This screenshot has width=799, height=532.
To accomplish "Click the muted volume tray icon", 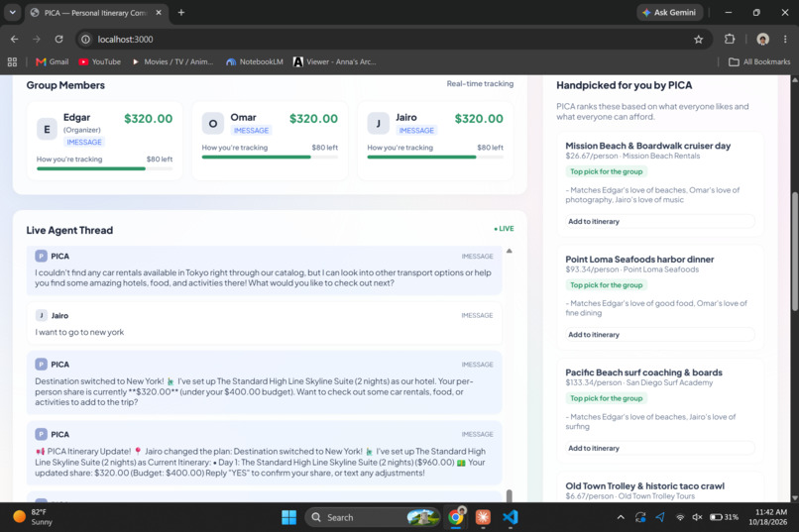I will (x=697, y=517).
